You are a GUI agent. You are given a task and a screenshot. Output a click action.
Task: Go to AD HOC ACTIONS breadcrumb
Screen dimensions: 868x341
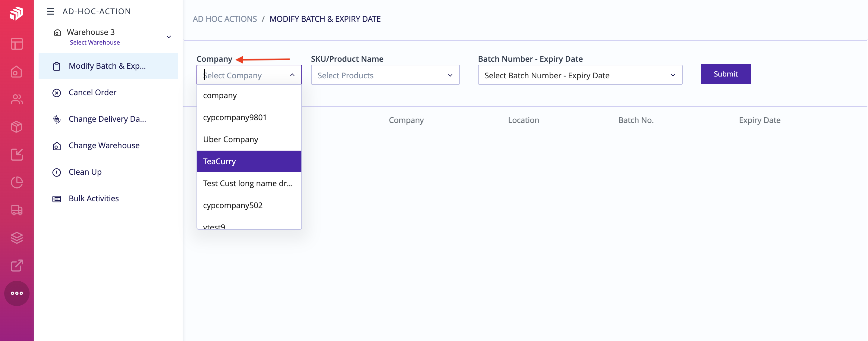(225, 19)
